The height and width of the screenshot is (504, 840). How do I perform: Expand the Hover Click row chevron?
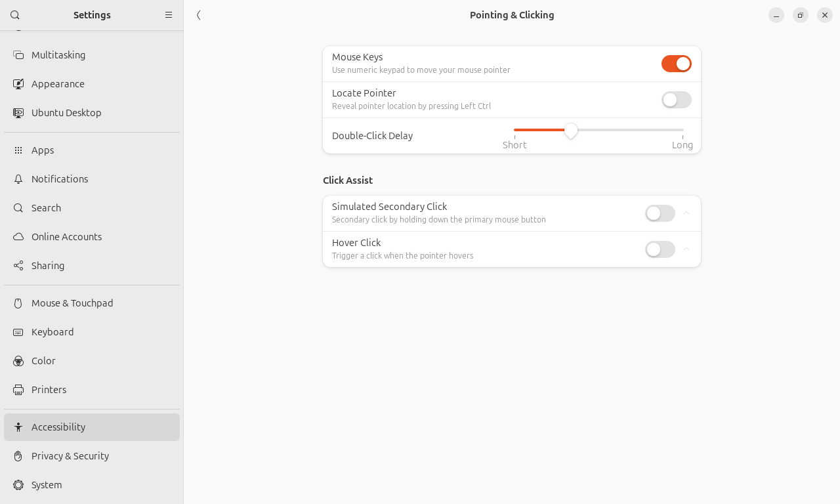tap(686, 249)
